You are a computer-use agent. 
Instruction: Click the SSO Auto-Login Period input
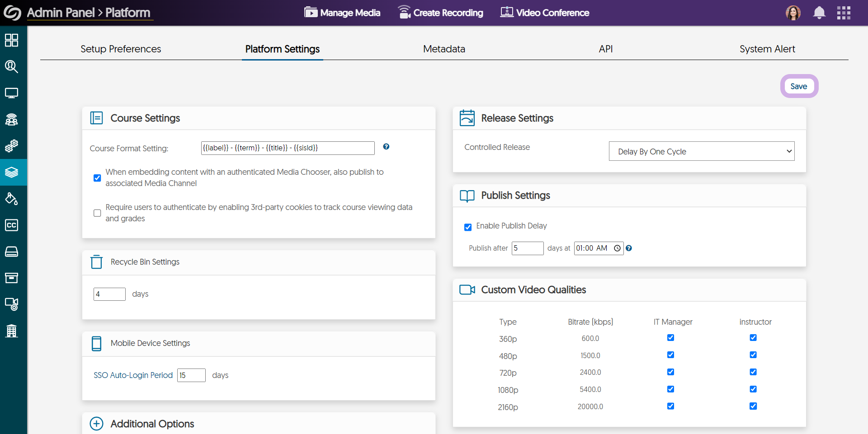(191, 375)
